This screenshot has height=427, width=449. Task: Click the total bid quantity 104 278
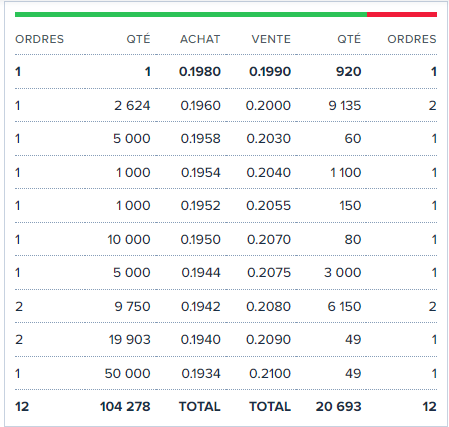tap(125, 407)
